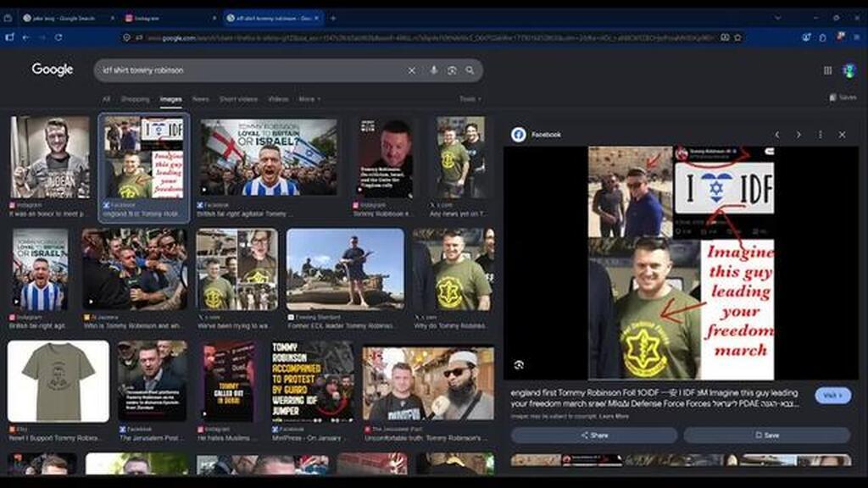Image resolution: width=868 pixels, height=488 pixels.
Task: Click the magnifier search icon
Action: pos(470,70)
